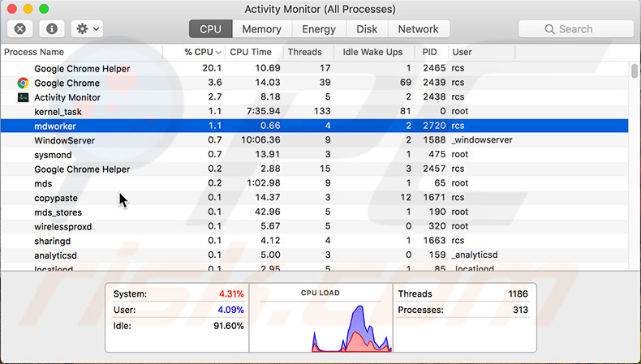Select the copypaste process row
Image resolution: width=641 pixels, height=364 pixels.
(x=314, y=197)
